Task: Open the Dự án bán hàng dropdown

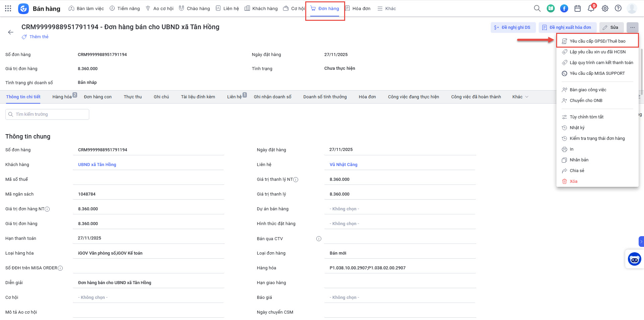Action: pos(399,209)
